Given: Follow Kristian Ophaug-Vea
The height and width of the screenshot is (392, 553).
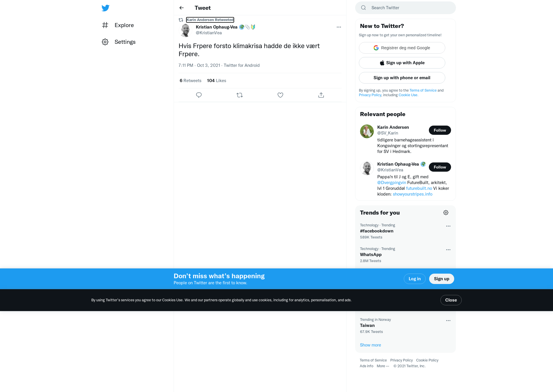Looking at the screenshot, I should (x=440, y=167).
